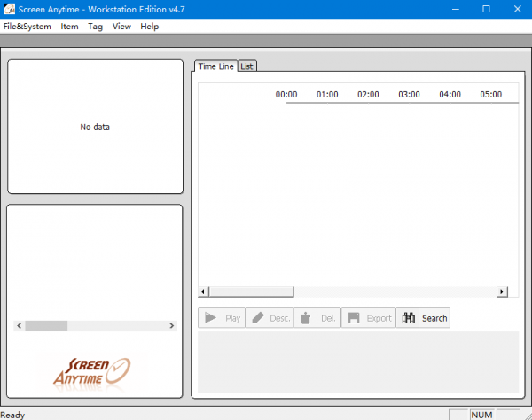The height and width of the screenshot is (420, 532).
Task: Click the 02:00 timeline marker
Action: coord(368,94)
